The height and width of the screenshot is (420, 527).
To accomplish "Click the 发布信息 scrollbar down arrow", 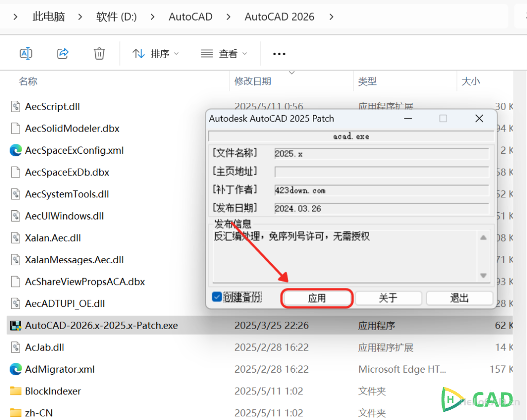I will coord(483,276).
